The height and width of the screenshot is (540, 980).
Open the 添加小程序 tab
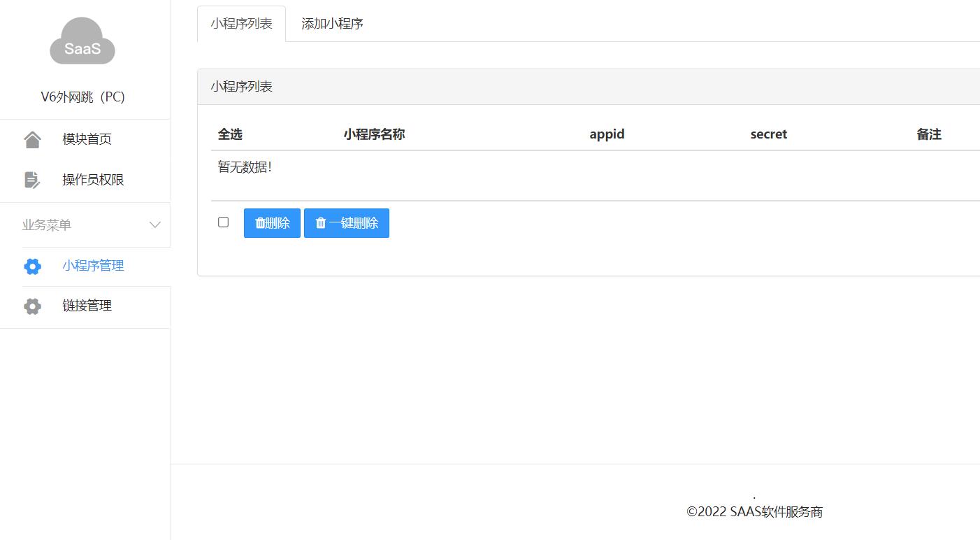pos(332,24)
